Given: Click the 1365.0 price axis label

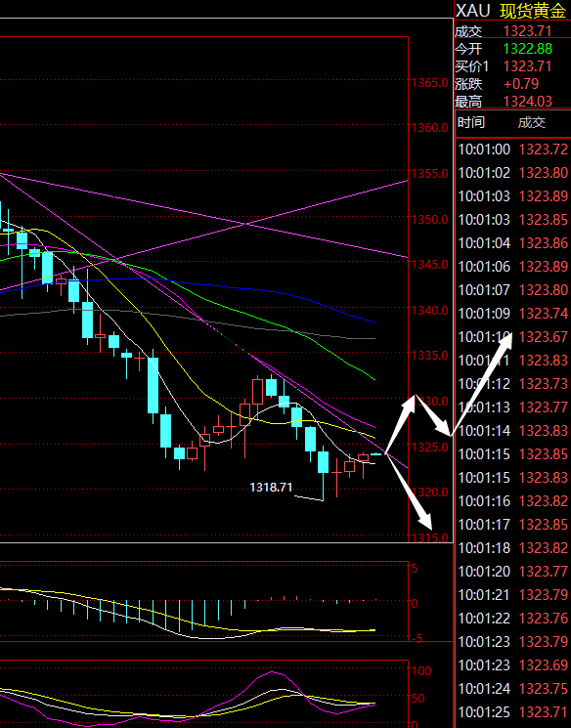Looking at the screenshot, I should point(430,83).
